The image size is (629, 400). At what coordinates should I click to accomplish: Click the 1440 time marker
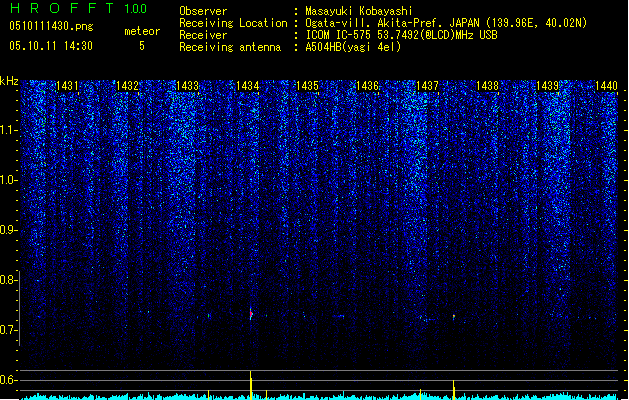tap(607, 86)
